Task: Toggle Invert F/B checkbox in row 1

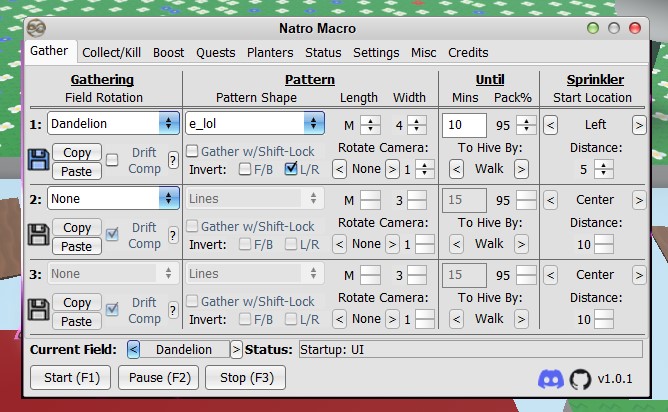Action: (245, 169)
